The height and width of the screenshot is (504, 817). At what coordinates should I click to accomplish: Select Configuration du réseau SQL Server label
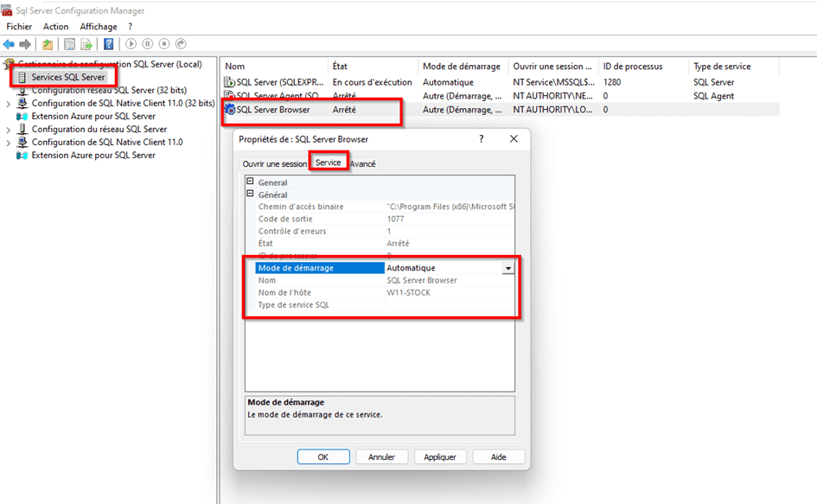99,129
